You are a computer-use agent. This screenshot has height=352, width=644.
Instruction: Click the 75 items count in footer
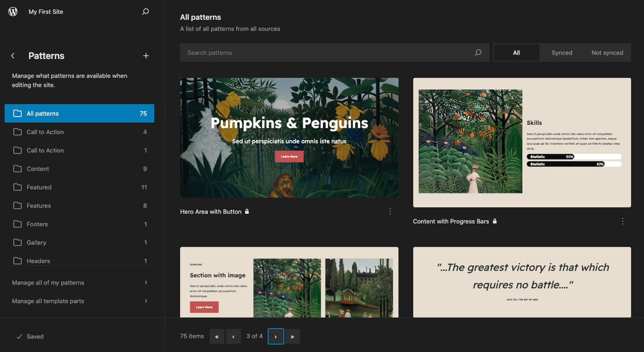192,336
